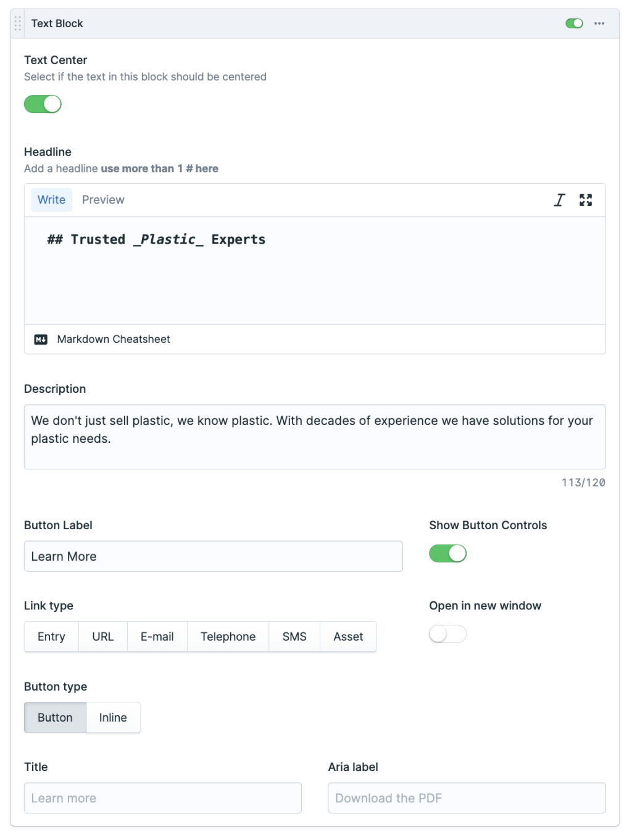Click the Button Label field
This screenshot has height=840, width=632.
213,556
